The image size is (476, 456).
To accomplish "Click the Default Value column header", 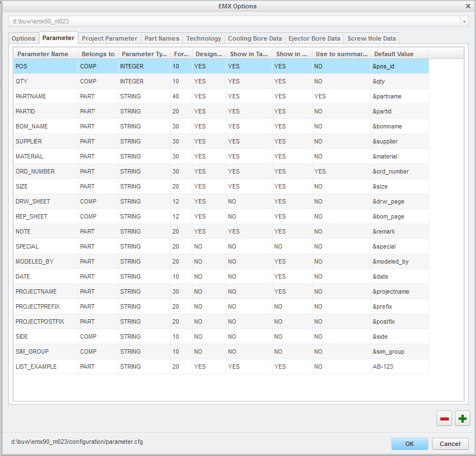I will pyautogui.click(x=399, y=54).
